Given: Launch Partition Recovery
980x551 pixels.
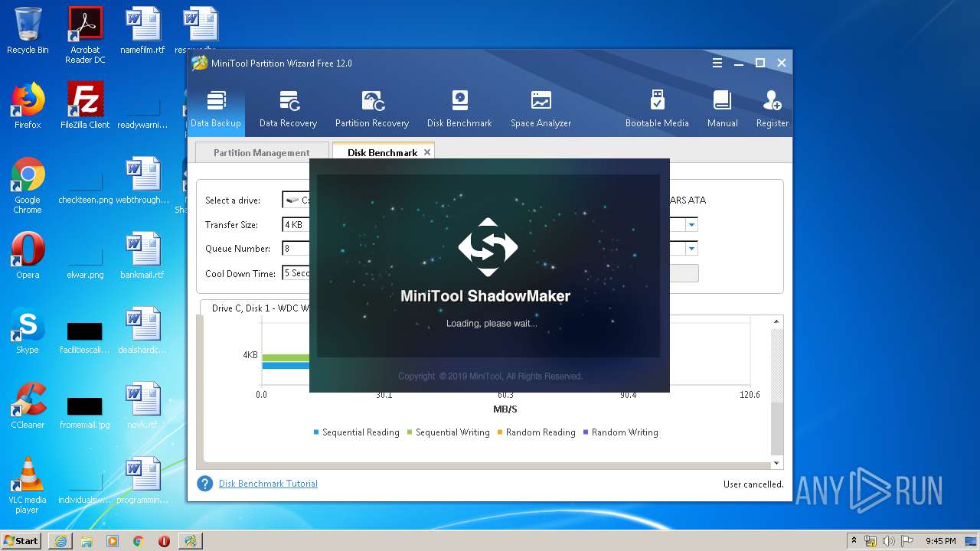Looking at the screenshot, I should tap(372, 109).
